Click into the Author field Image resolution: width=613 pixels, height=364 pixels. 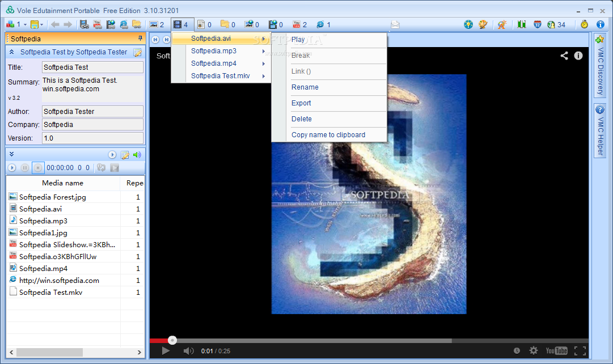pyautogui.click(x=92, y=112)
